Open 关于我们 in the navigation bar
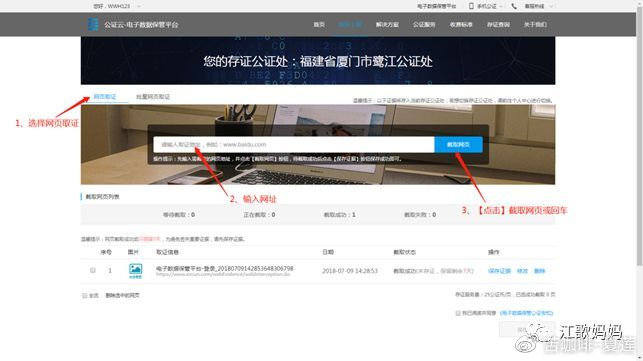 (535, 25)
